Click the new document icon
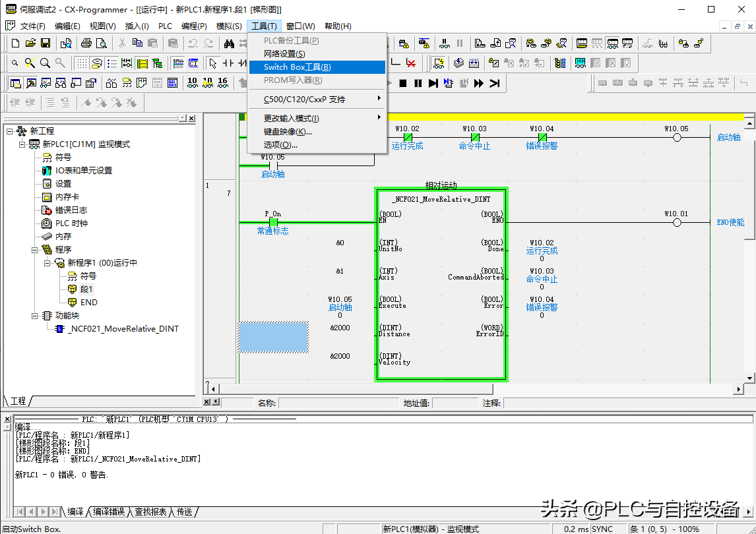 pos(15,44)
